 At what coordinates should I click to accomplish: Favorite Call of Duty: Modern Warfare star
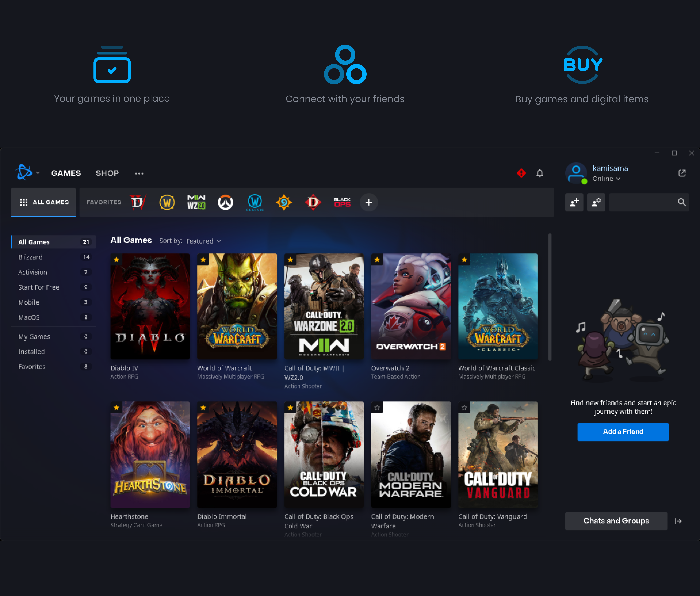(x=377, y=407)
